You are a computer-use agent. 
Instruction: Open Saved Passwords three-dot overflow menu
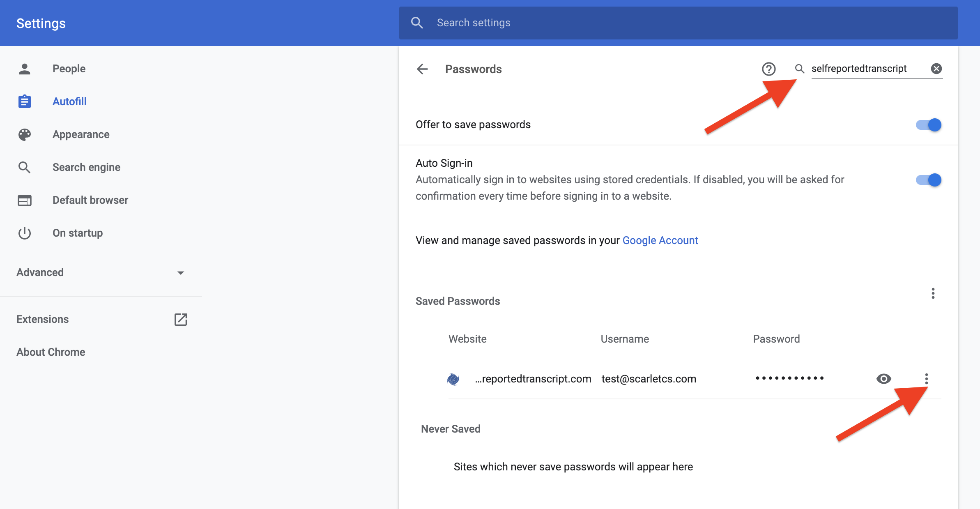point(933,293)
